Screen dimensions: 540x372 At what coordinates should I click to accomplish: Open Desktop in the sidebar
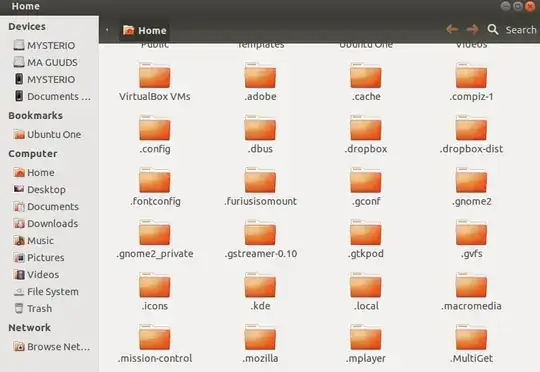tap(39, 189)
